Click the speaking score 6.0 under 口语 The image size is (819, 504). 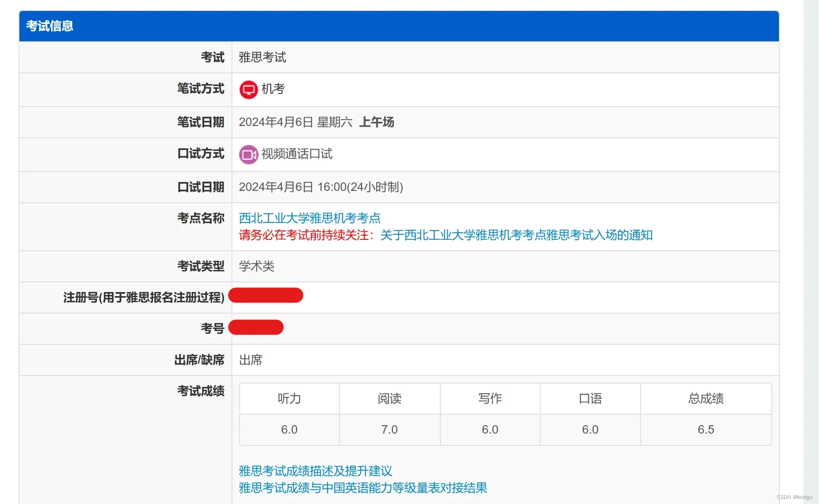click(x=590, y=430)
